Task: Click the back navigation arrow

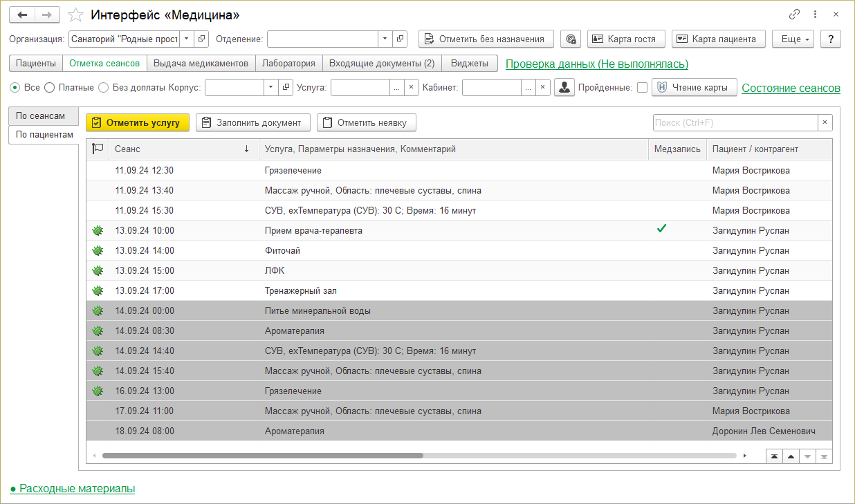Action: pyautogui.click(x=23, y=15)
